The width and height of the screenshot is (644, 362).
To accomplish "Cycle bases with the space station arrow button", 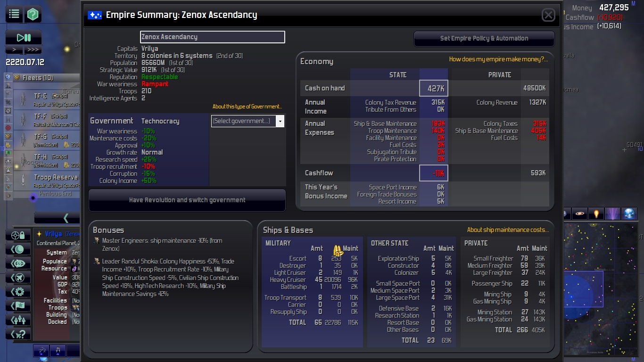I will (19, 263).
